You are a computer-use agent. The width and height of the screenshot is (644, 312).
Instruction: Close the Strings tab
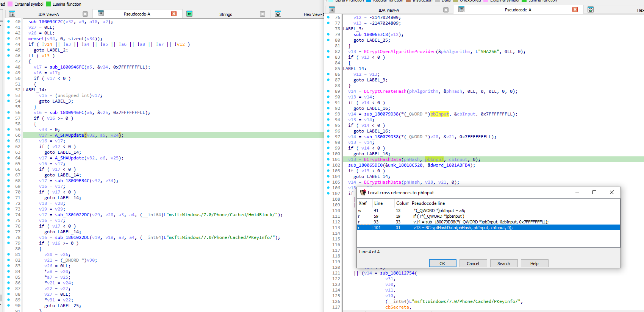click(x=262, y=14)
